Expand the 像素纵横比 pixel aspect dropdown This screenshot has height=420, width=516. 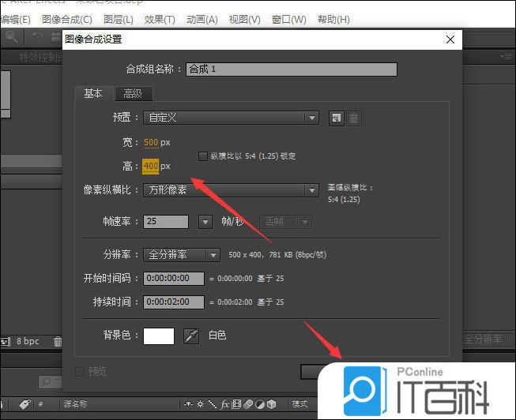(231, 190)
